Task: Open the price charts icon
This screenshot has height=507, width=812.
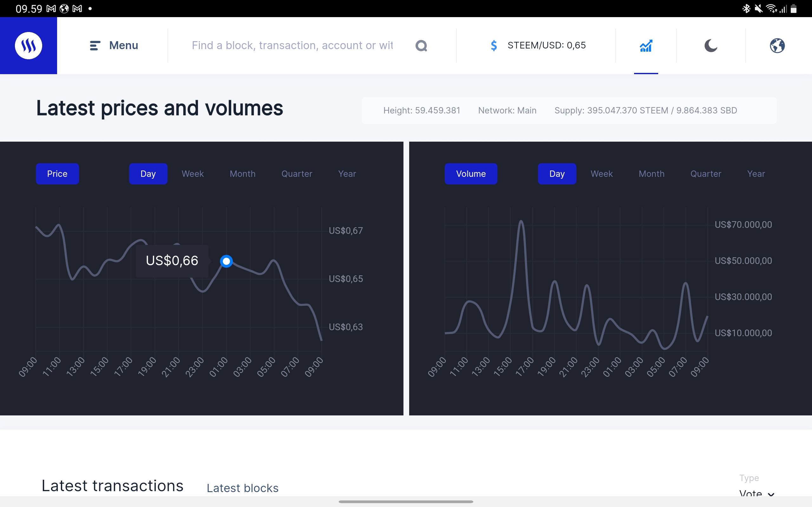Action: (645, 46)
